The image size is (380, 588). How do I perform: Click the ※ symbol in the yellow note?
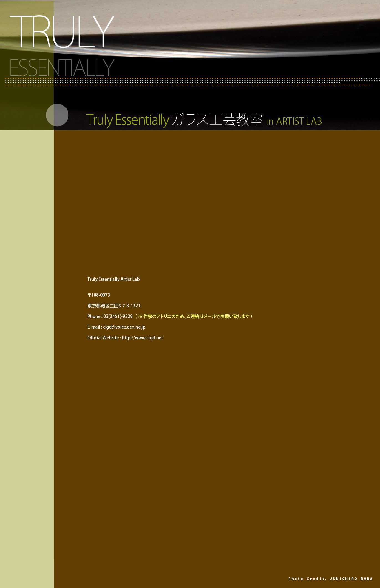[x=140, y=316]
